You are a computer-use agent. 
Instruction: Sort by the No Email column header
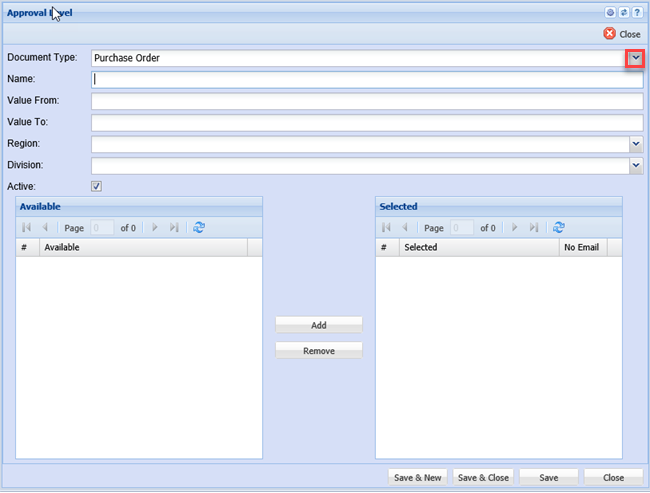click(x=581, y=247)
